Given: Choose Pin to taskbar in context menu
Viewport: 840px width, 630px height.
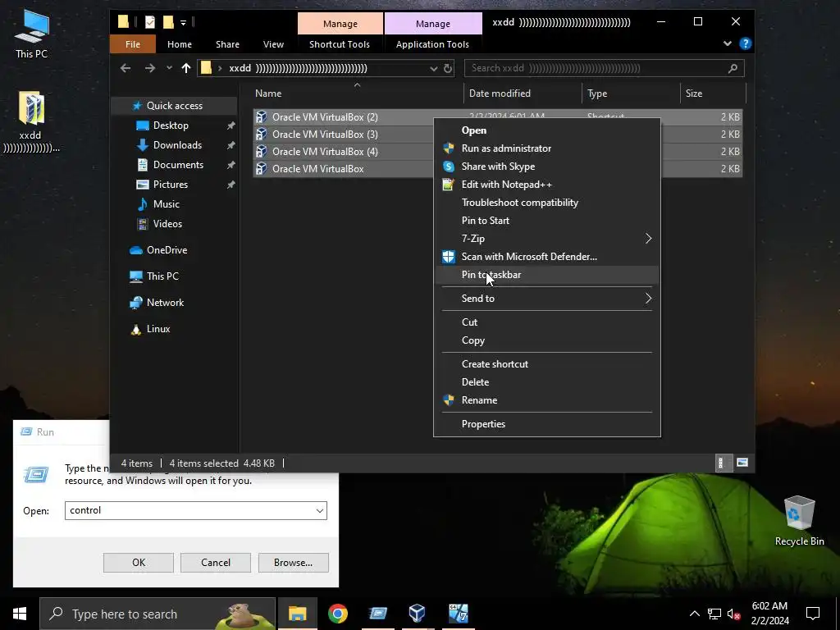Looking at the screenshot, I should 546,275.
